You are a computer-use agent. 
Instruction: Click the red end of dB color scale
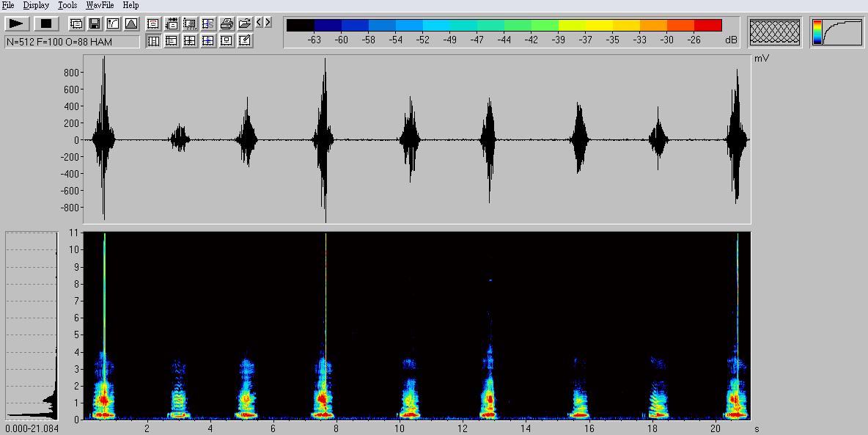(x=707, y=26)
